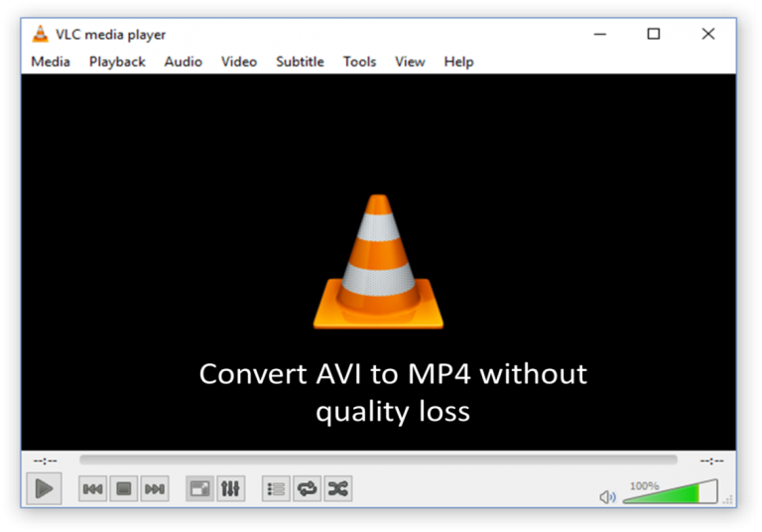Open the Media menu
The image size is (762, 532).
click(x=51, y=62)
